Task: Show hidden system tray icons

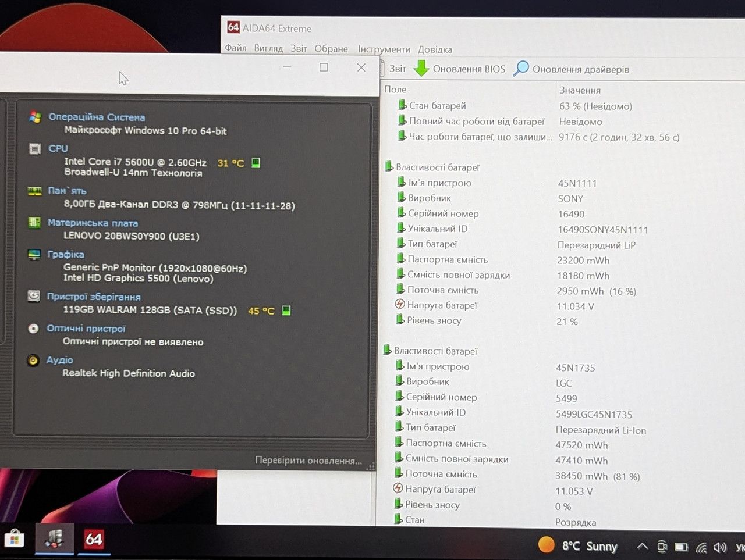Action: point(642,547)
